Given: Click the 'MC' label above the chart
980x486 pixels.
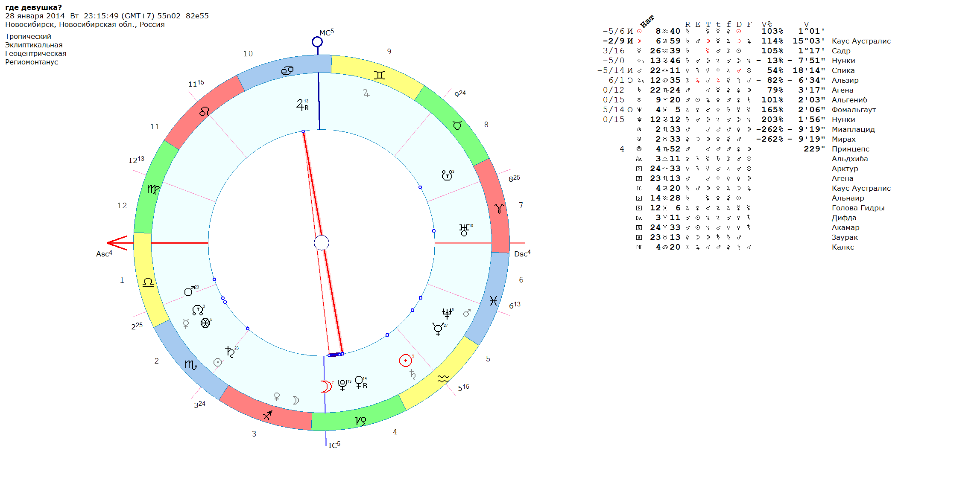Looking at the screenshot, I should point(327,32).
